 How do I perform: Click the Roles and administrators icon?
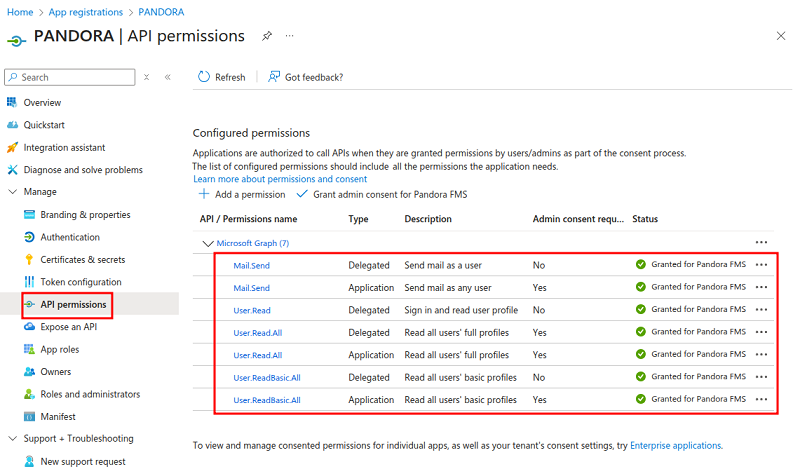click(x=30, y=394)
